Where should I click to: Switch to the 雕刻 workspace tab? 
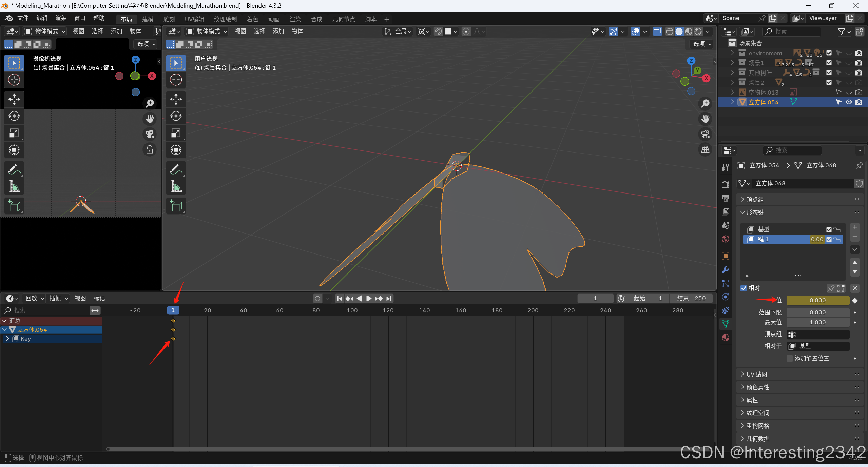(169, 19)
